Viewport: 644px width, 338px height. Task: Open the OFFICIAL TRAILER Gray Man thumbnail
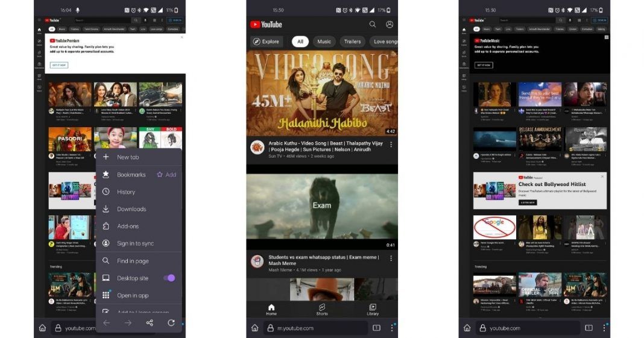click(x=540, y=284)
